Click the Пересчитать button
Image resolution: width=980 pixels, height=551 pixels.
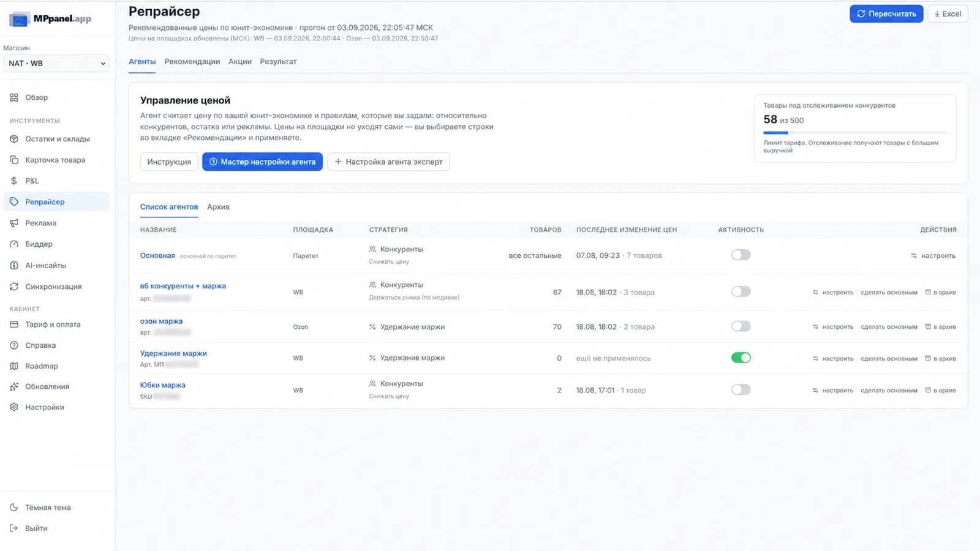[886, 13]
